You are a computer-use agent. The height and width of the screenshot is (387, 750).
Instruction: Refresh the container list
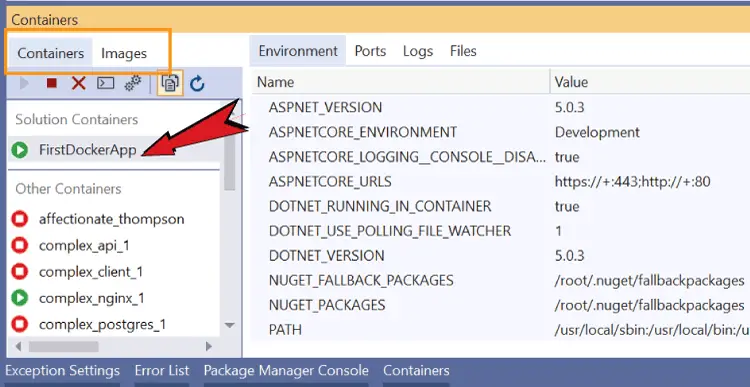[197, 84]
